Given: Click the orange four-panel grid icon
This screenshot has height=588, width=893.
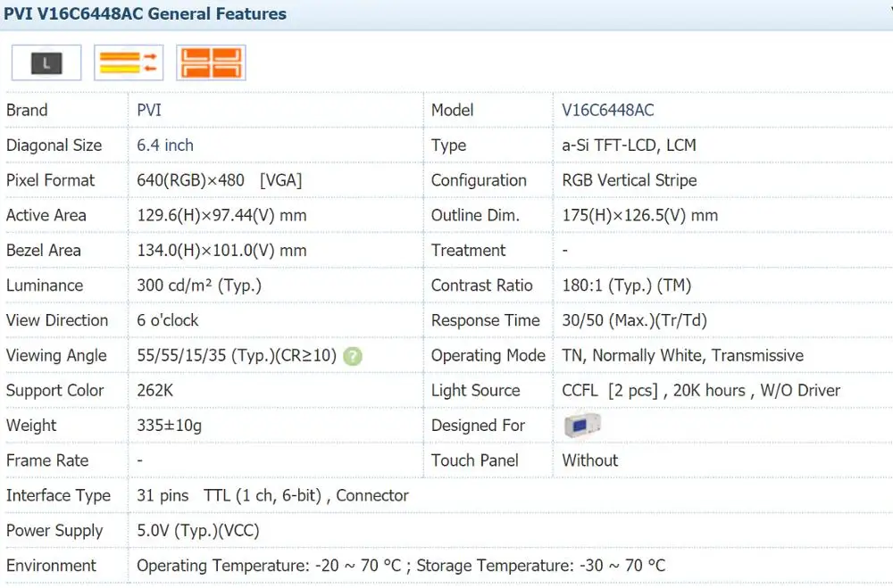Looking at the screenshot, I should (211, 62).
